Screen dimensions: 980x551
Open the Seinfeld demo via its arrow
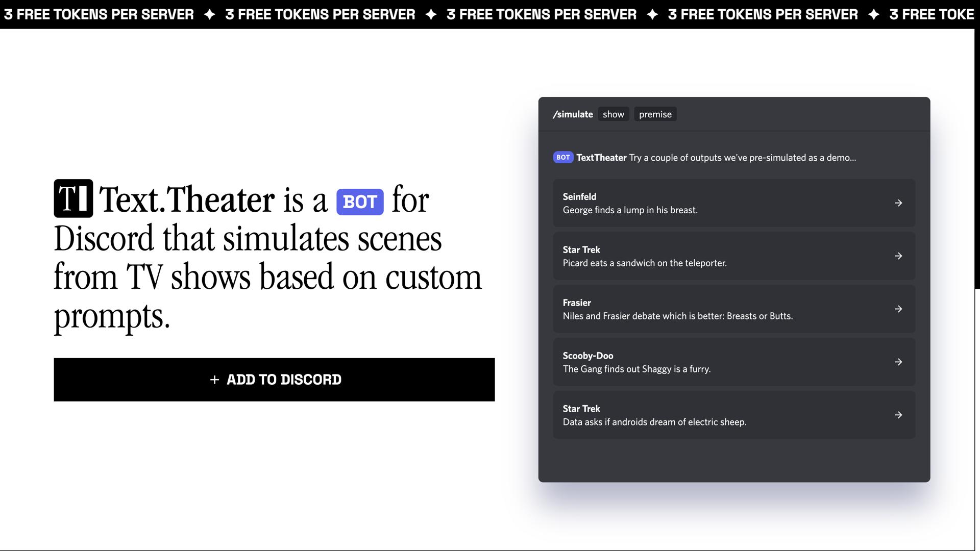pos(898,203)
